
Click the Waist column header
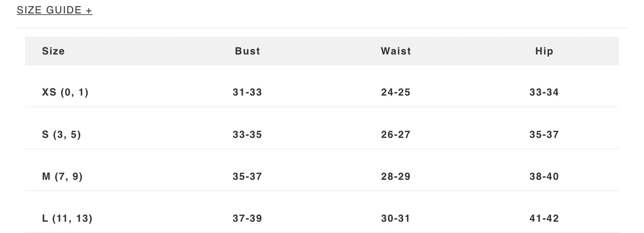[396, 51]
